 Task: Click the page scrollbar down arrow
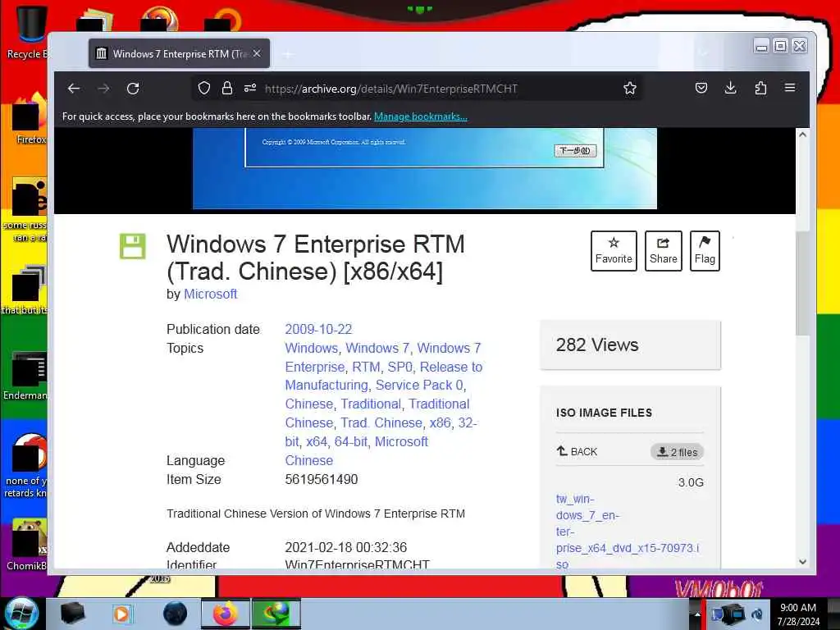coord(802,561)
